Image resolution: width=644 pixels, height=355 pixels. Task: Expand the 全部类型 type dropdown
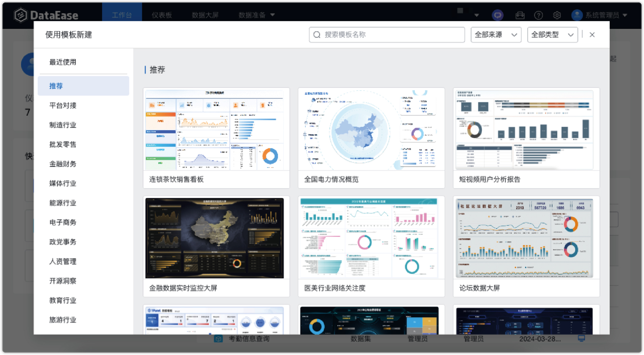pos(552,35)
